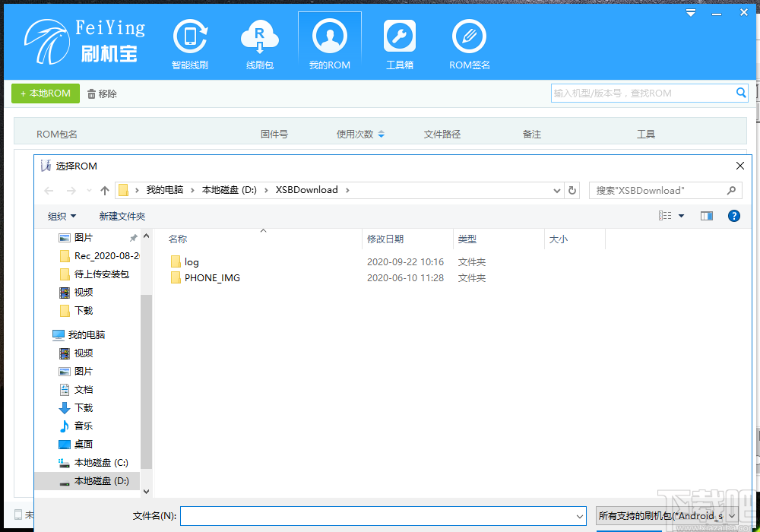
Task: Click the + 本地ROM green button
Action: (46, 93)
